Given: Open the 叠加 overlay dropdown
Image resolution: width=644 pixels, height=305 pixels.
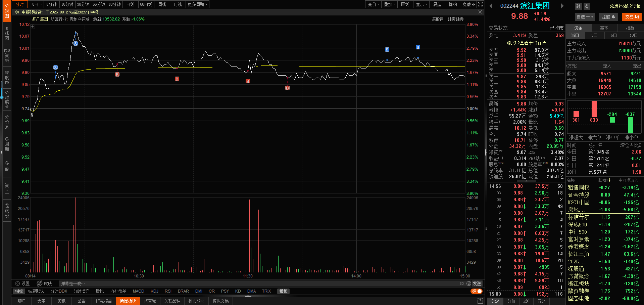Looking at the screenshot, I should tap(390, 4).
